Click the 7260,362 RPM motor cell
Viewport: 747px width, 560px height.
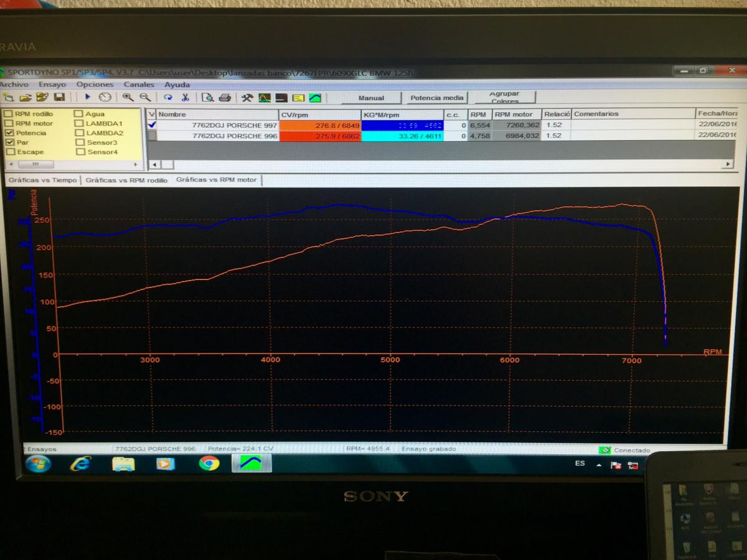click(516, 125)
